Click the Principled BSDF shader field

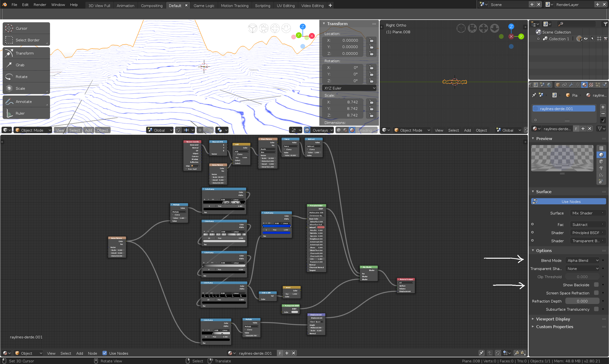pyautogui.click(x=588, y=233)
